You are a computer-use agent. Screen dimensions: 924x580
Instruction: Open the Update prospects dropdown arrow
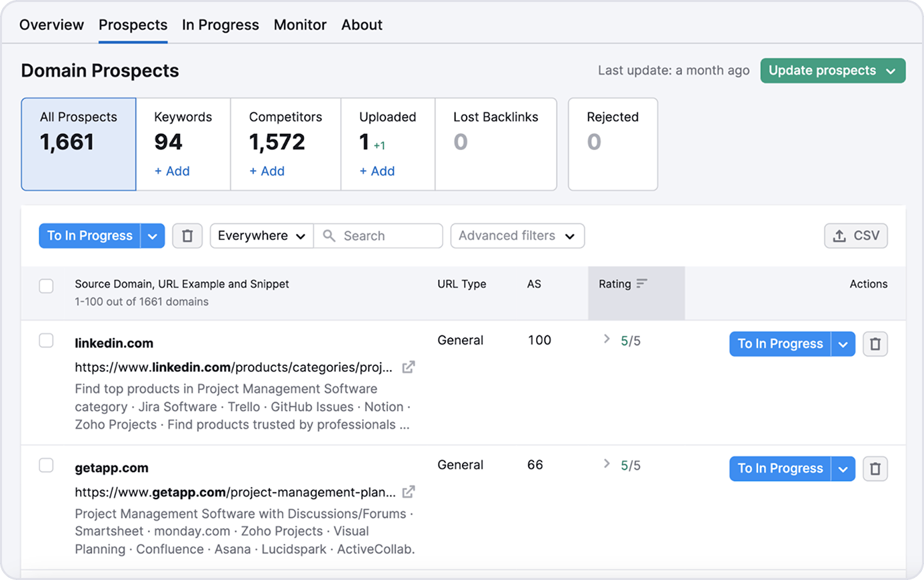click(x=891, y=71)
